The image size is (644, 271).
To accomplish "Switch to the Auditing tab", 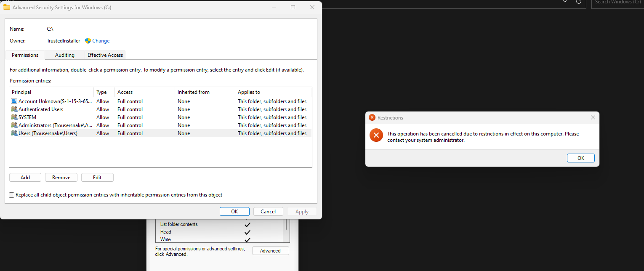I will point(65,55).
